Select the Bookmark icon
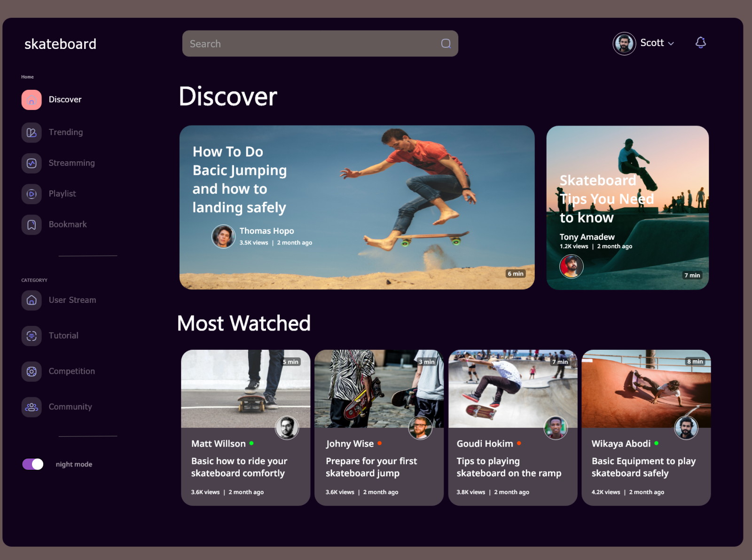 (x=31, y=225)
